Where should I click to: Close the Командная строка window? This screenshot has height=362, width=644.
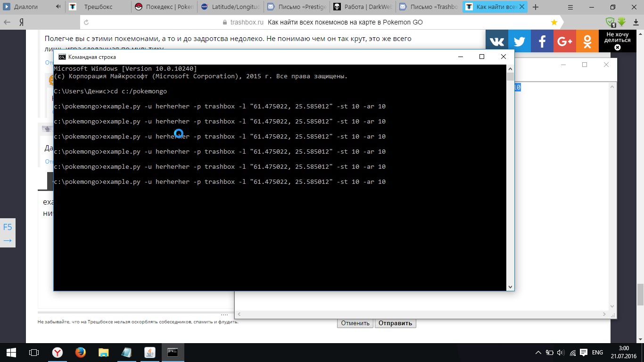coord(503,57)
